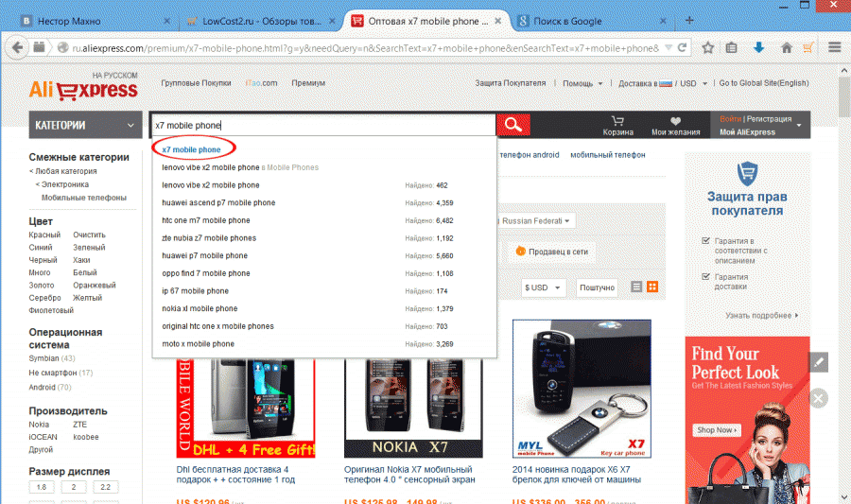Switch to list view icon
The image size is (851, 504).
pyautogui.click(x=636, y=287)
